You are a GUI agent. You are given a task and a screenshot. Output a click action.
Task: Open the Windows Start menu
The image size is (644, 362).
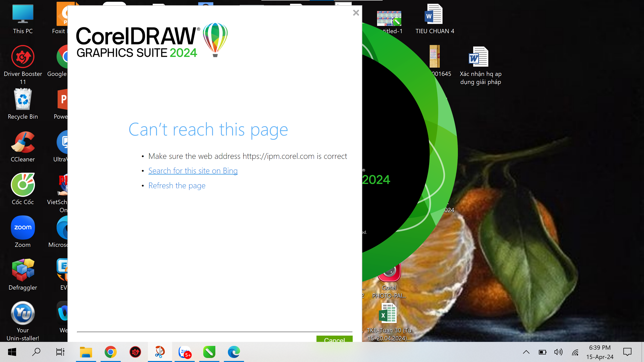[x=12, y=352]
